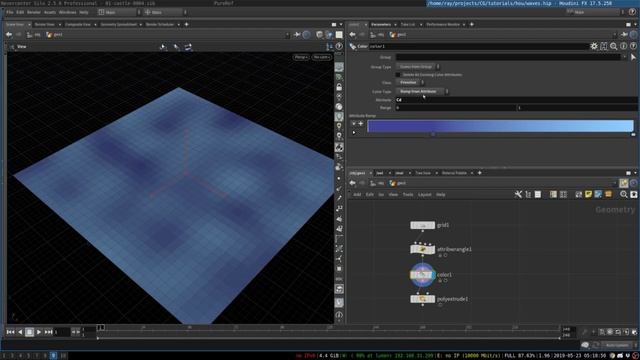The height and width of the screenshot is (360, 640).
Task: Click the play forward button
Action: (x=39, y=332)
